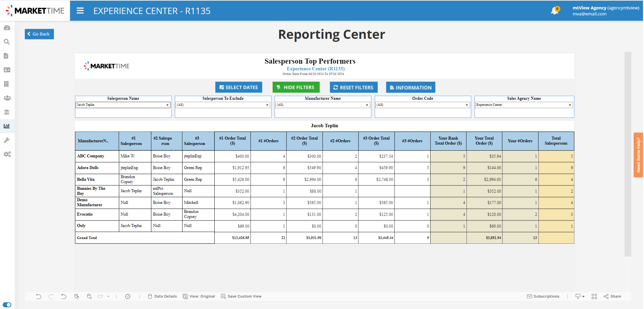
Task: Enter full screen mode icon
Action: [594, 296]
